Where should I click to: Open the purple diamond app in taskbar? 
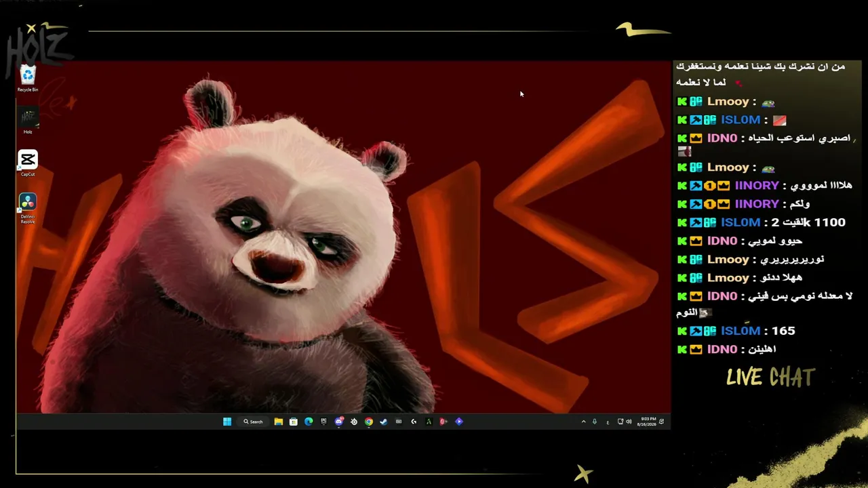coord(459,422)
